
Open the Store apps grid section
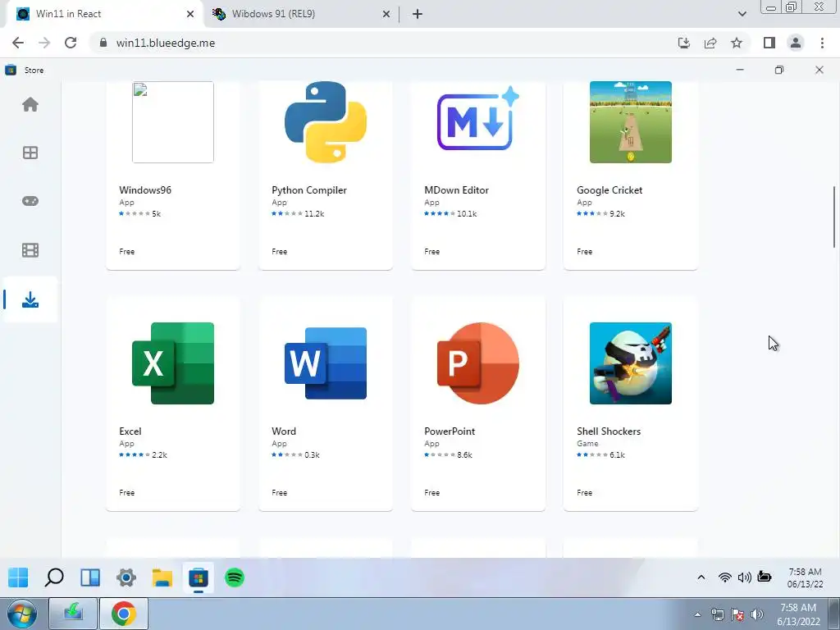tap(30, 153)
